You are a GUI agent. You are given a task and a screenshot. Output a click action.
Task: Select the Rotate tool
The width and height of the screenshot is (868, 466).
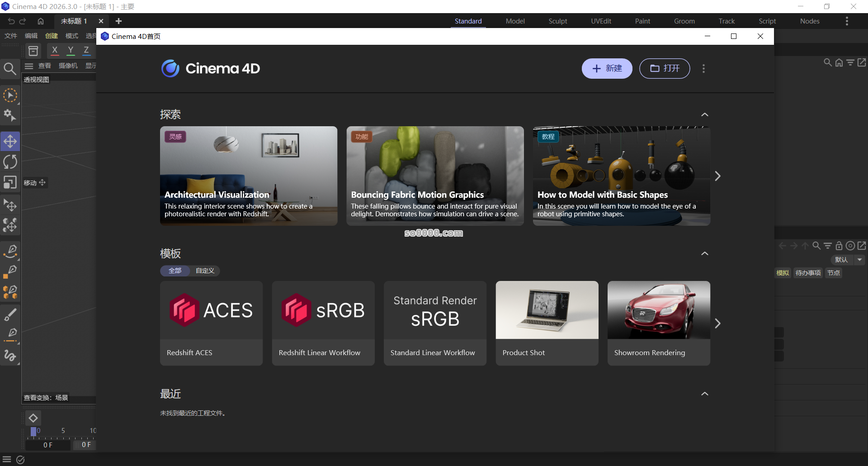[x=10, y=162]
